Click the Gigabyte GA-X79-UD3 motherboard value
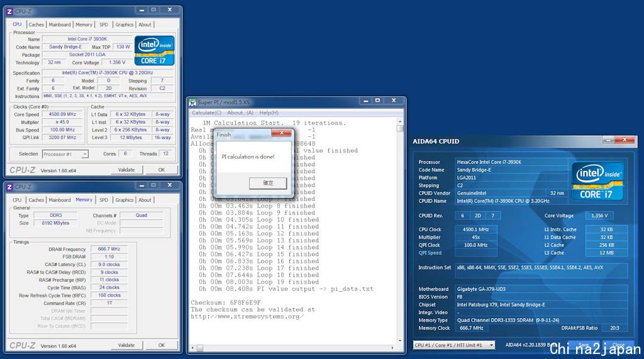 pyautogui.click(x=541, y=289)
